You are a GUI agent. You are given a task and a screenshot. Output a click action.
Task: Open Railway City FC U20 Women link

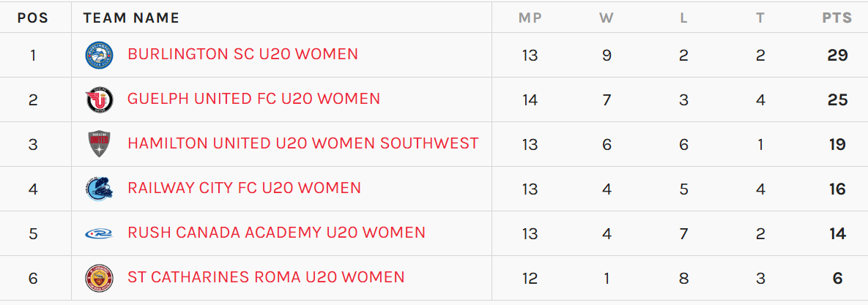(244, 188)
